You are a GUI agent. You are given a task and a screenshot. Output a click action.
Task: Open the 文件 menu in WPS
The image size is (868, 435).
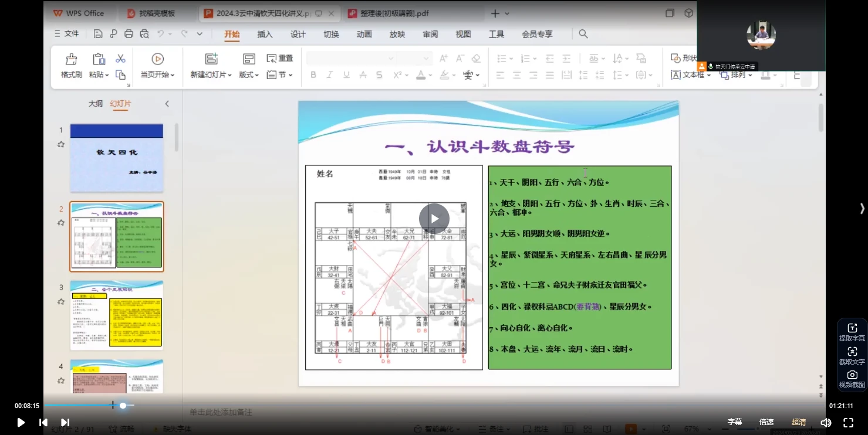pyautogui.click(x=66, y=34)
